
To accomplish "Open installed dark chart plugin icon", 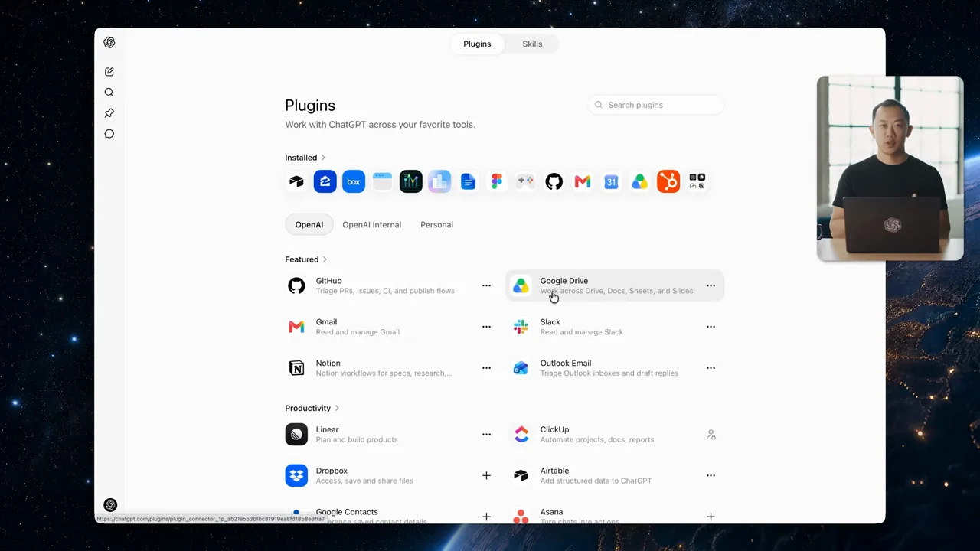I will click(x=410, y=181).
